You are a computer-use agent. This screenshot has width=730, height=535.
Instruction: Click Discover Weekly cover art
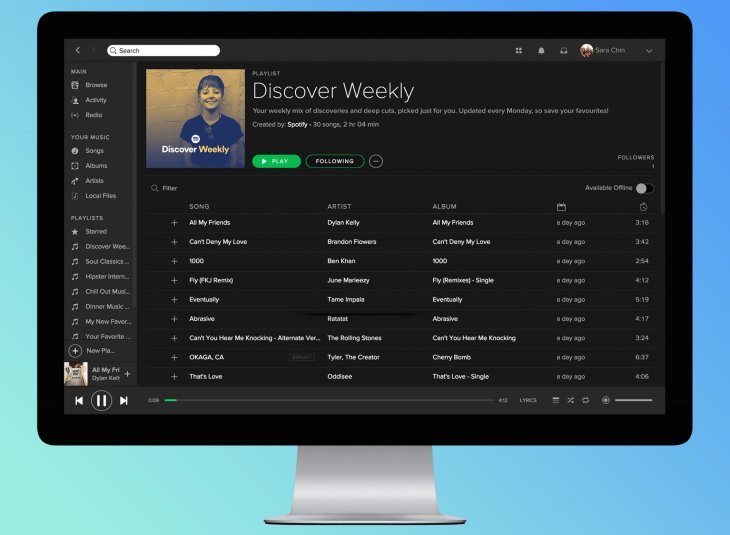(196, 118)
